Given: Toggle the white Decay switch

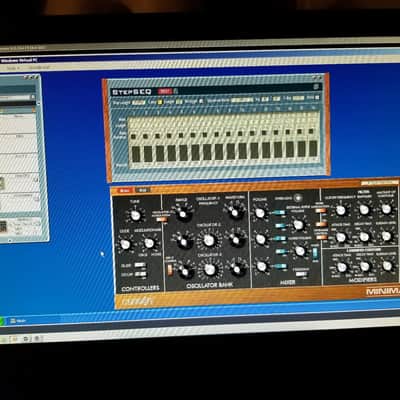Looking at the screenshot, I should click(x=140, y=274).
